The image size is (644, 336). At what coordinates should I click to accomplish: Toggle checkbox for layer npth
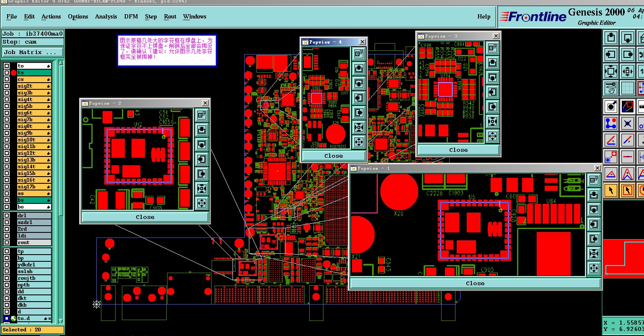[x=7, y=285]
